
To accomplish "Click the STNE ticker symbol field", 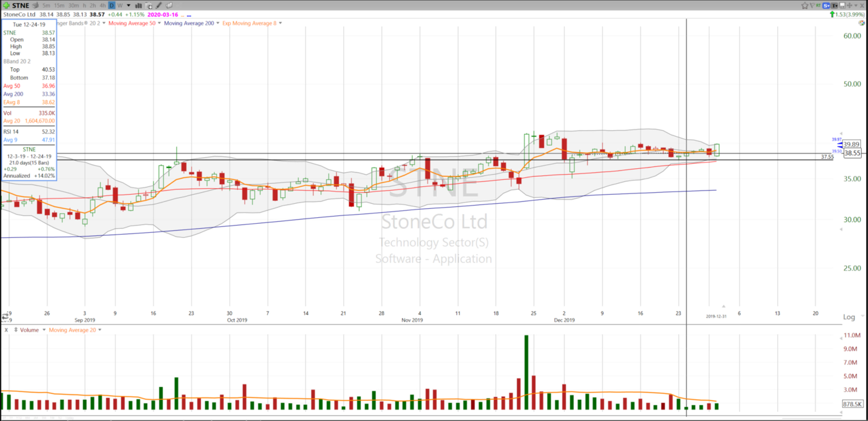I will [x=21, y=5].
